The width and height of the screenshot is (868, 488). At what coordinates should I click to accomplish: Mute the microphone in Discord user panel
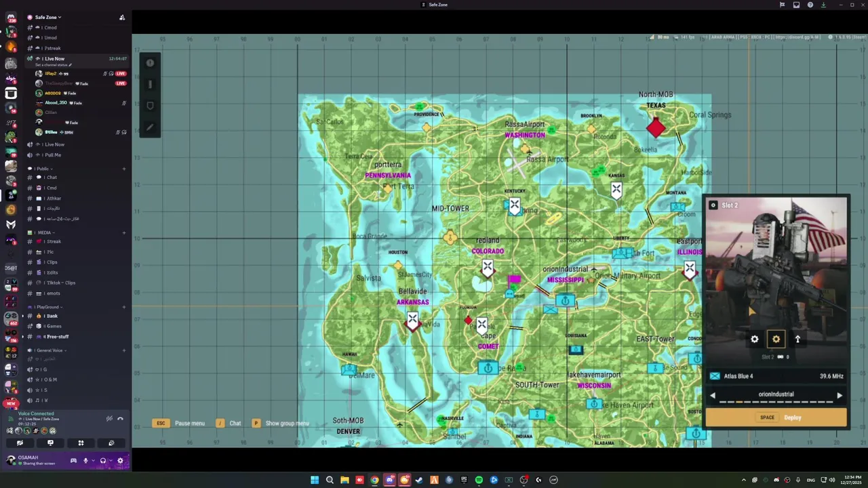point(85,460)
